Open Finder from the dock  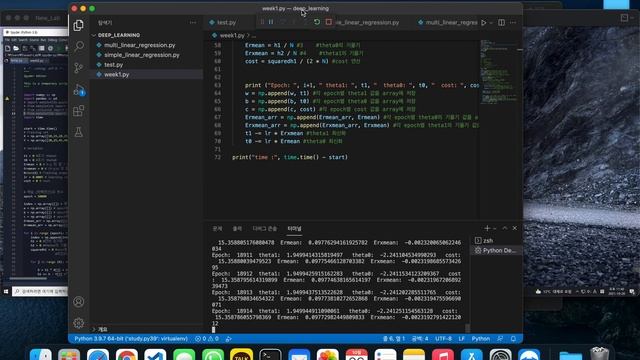[x=41, y=355]
